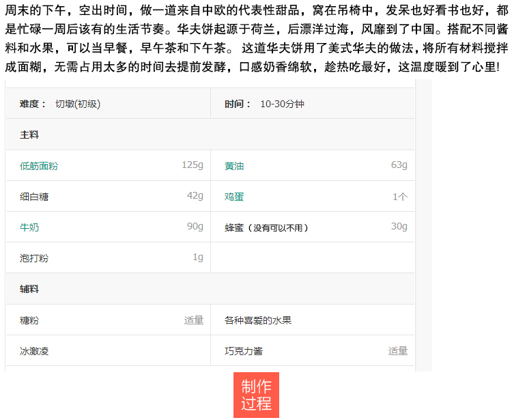The image size is (512, 420).
Task: Open the 黄油 ingredient link
Action: point(234,166)
